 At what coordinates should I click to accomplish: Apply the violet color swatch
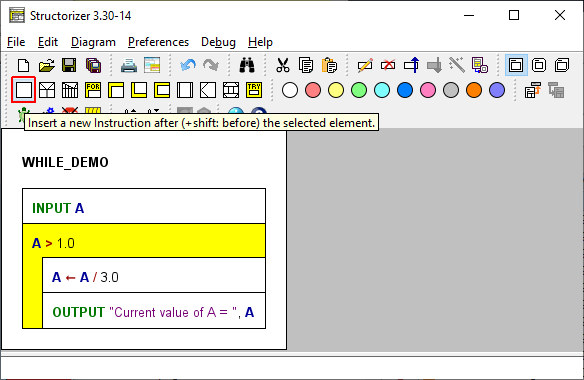click(497, 90)
